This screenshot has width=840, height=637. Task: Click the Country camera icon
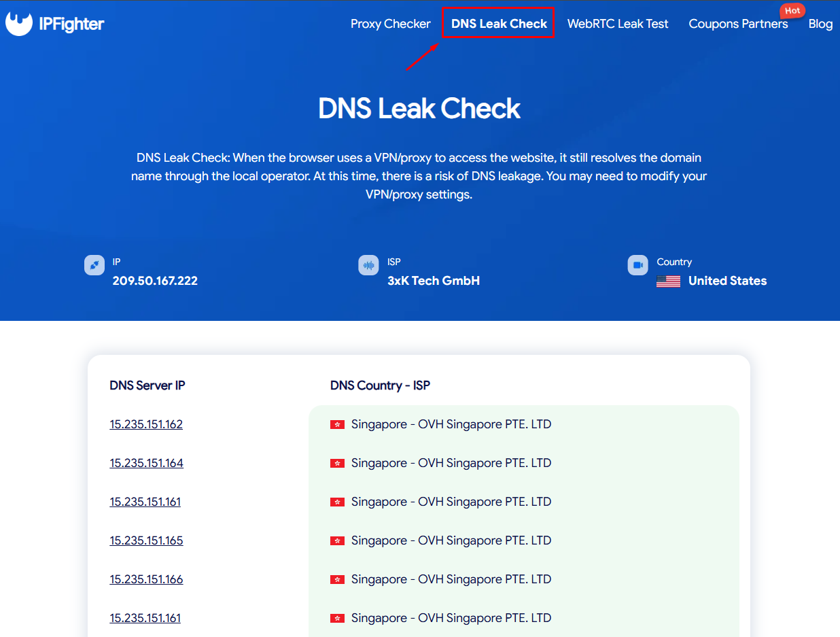637,265
